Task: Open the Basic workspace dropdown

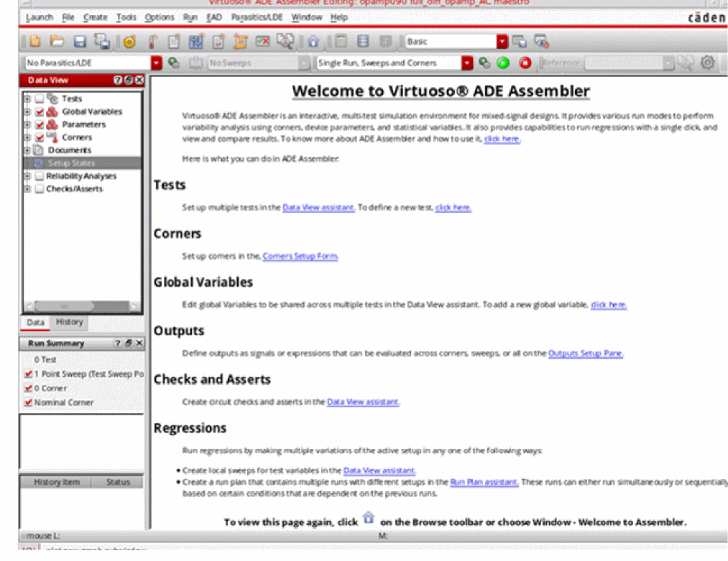Action: point(502,42)
